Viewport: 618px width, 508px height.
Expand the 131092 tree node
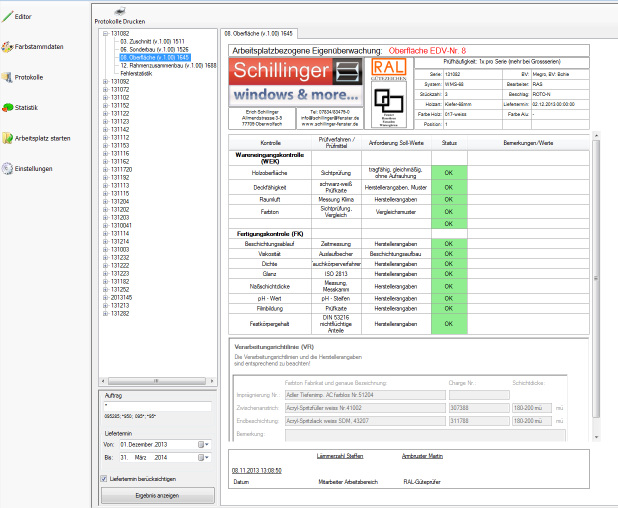105,81
